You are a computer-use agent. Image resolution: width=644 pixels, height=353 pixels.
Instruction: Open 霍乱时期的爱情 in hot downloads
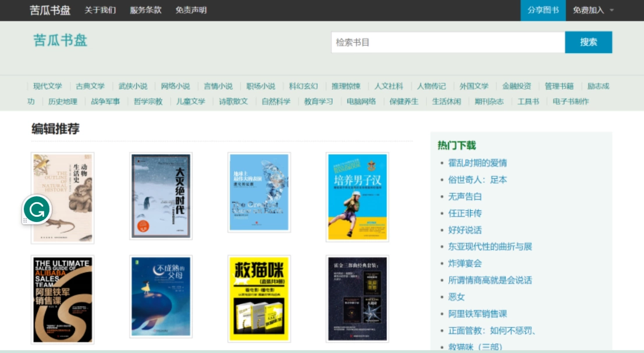[x=477, y=163]
